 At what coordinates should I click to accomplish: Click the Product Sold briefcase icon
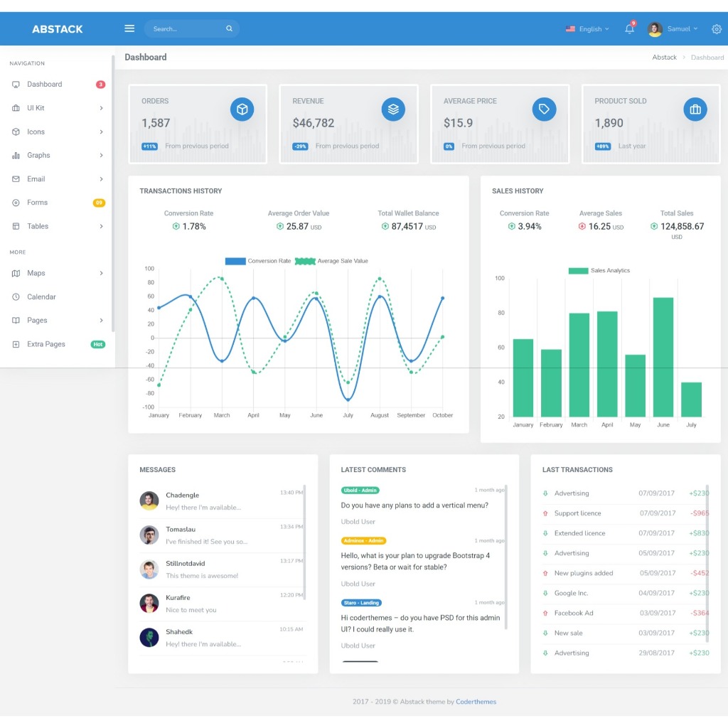coord(695,109)
